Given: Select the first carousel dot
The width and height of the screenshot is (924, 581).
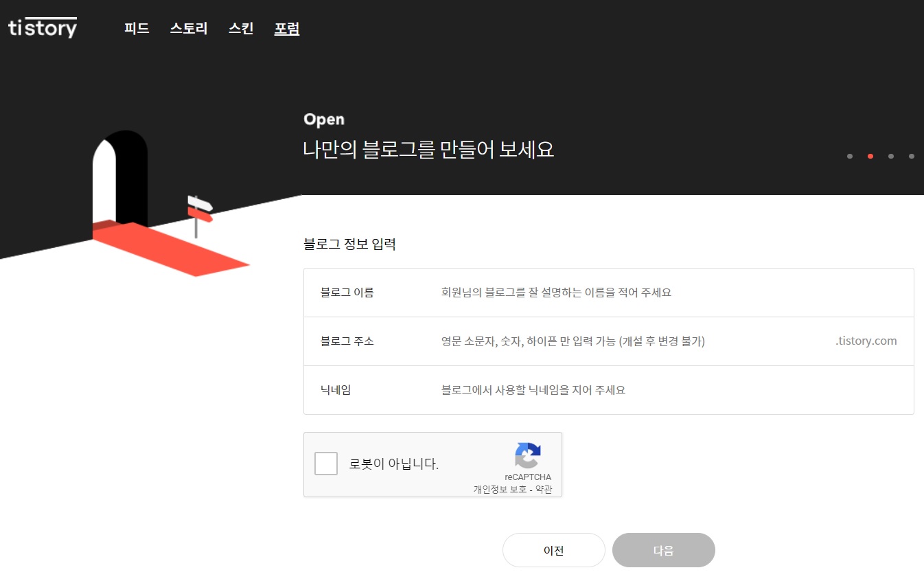Looking at the screenshot, I should point(849,156).
